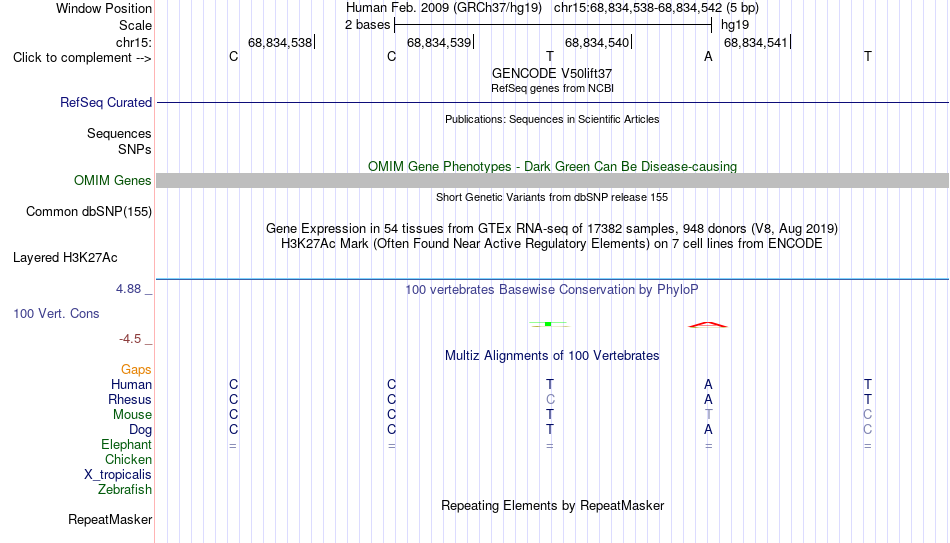Viewport: 950px width, 543px height.
Task: Select the Dog species label
Action: (140, 430)
